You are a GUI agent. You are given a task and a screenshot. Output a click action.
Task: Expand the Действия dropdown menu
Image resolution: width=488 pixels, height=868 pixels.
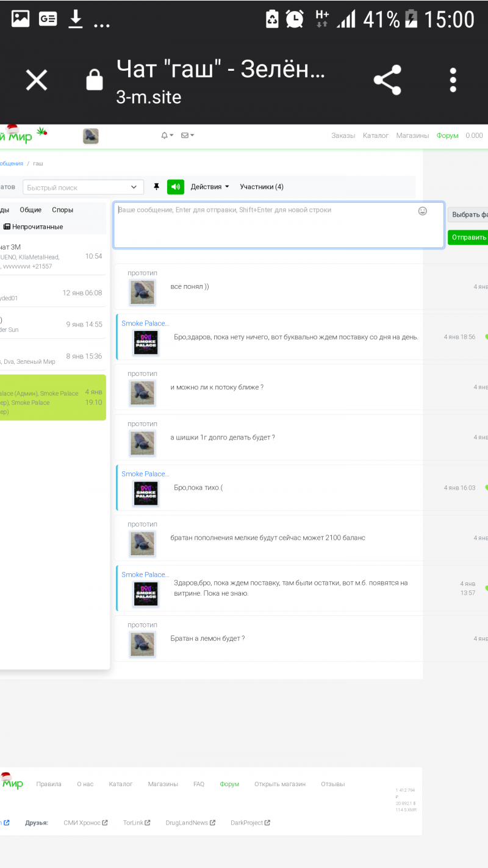click(210, 187)
